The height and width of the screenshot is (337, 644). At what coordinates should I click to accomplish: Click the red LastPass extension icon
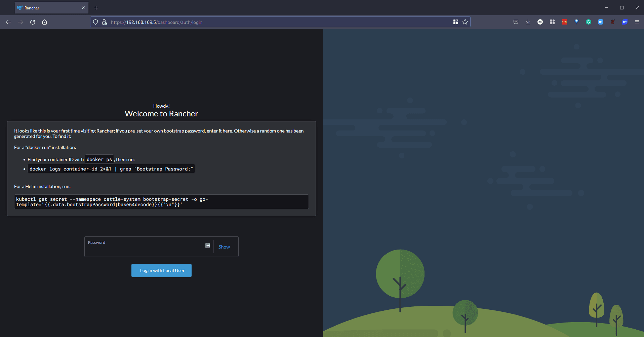coord(564,22)
